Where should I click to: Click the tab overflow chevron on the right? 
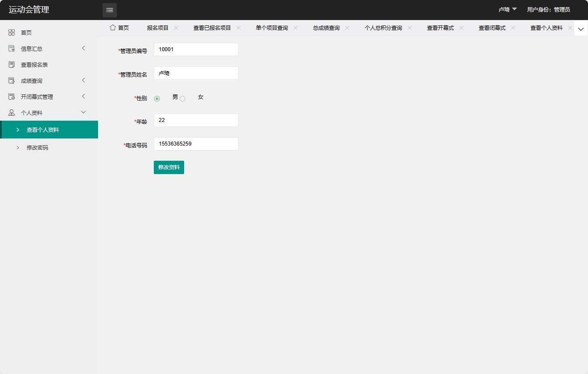580,28
